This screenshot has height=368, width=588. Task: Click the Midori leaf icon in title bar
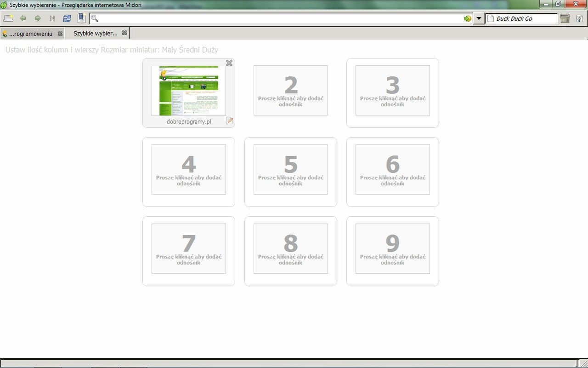click(x=4, y=5)
